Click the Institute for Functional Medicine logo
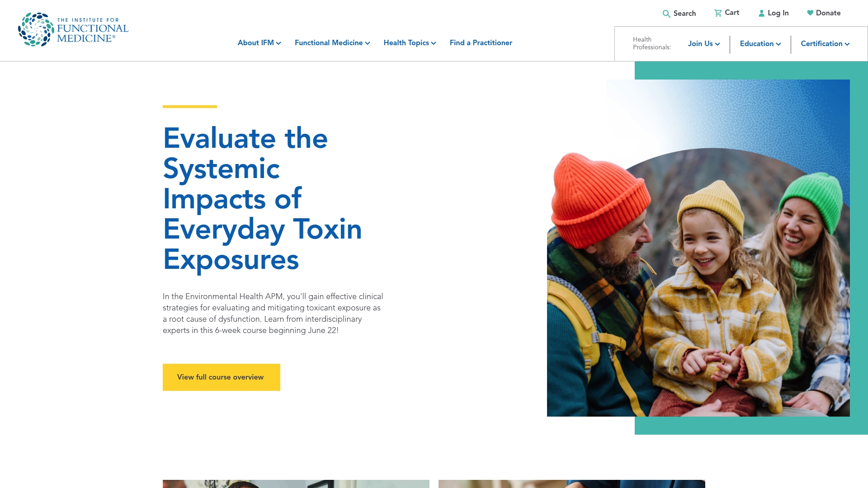The height and width of the screenshot is (488, 868). point(73,29)
